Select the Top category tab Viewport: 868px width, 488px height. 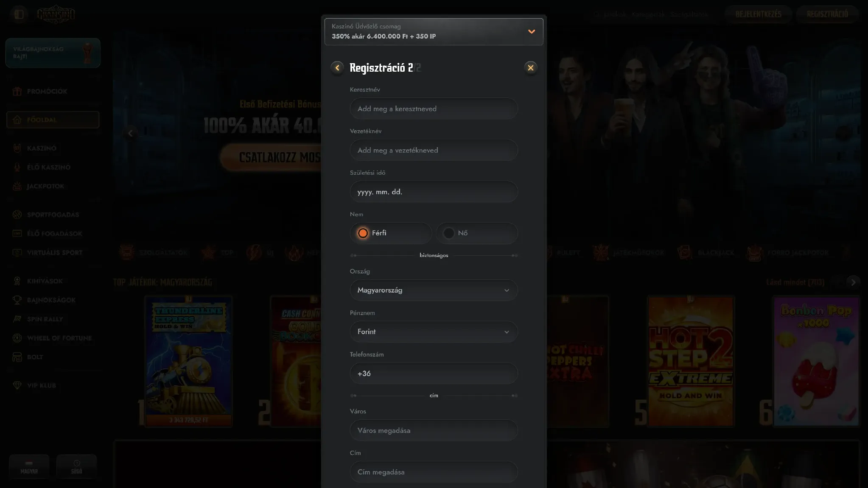click(x=218, y=253)
